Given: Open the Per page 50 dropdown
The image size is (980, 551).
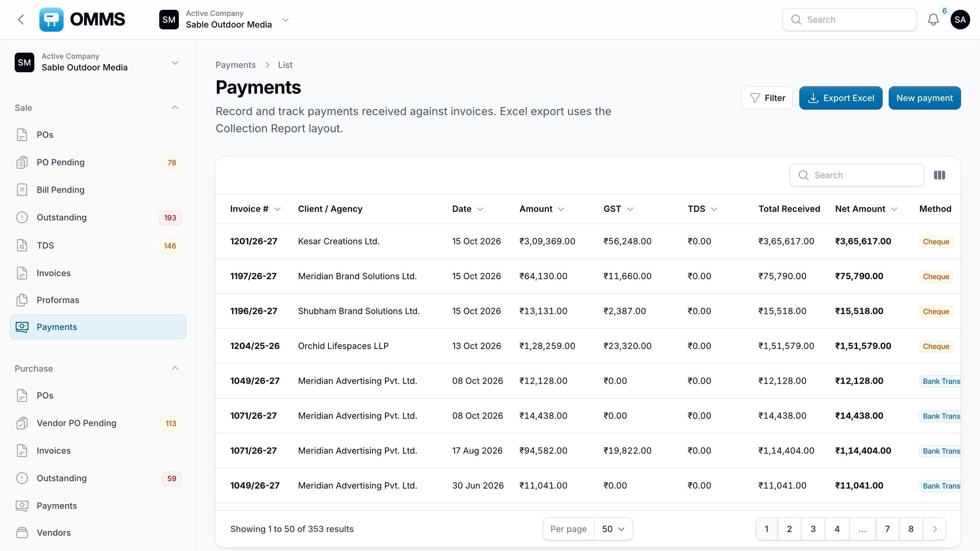Looking at the screenshot, I should [x=613, y=529].
